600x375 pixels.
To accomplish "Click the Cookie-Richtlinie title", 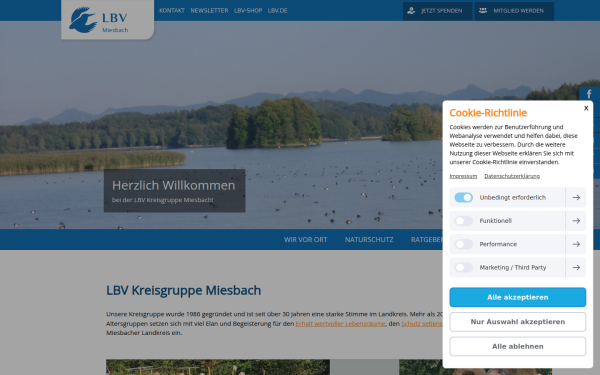I will tap(488, 112).
